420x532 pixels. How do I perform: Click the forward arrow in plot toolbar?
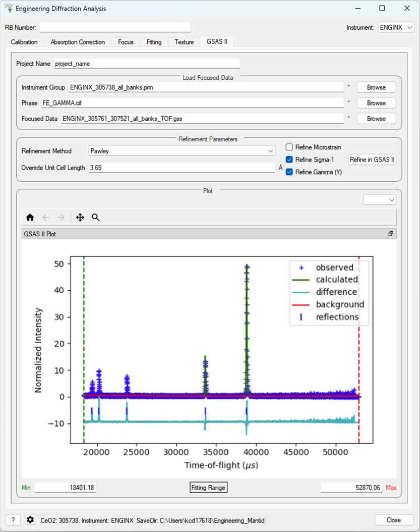(x=61, y=217)
